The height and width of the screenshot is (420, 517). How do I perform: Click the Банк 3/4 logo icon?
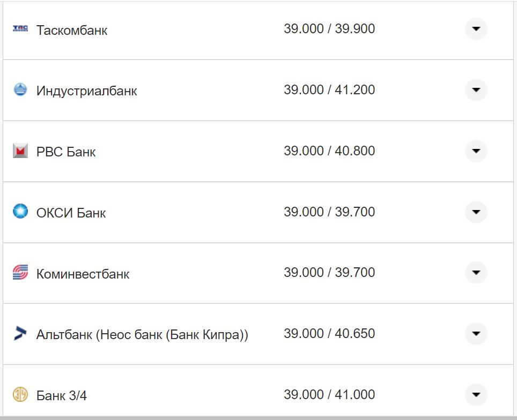point(20,394)
